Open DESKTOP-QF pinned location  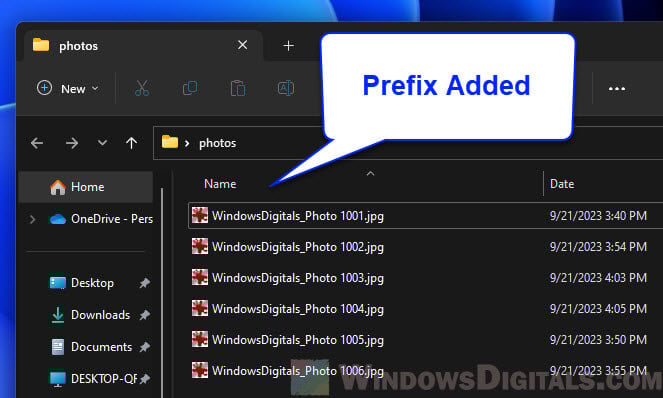tap(93, 379)
